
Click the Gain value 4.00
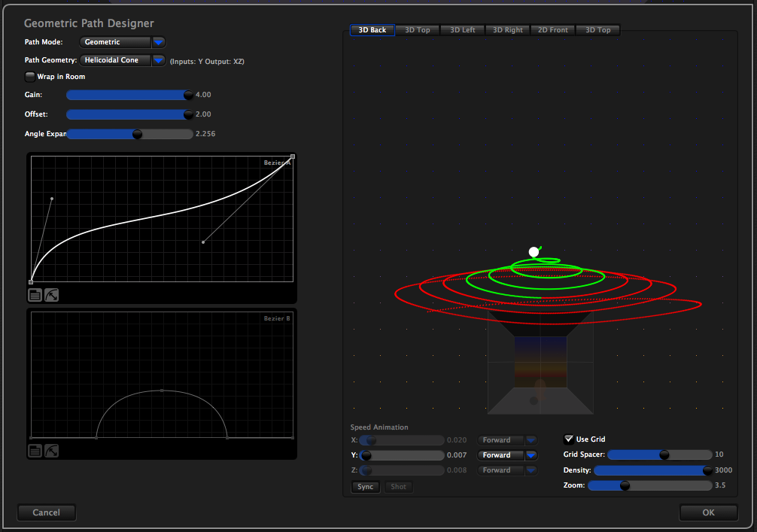pyautogui.click(x=203, y=95)
